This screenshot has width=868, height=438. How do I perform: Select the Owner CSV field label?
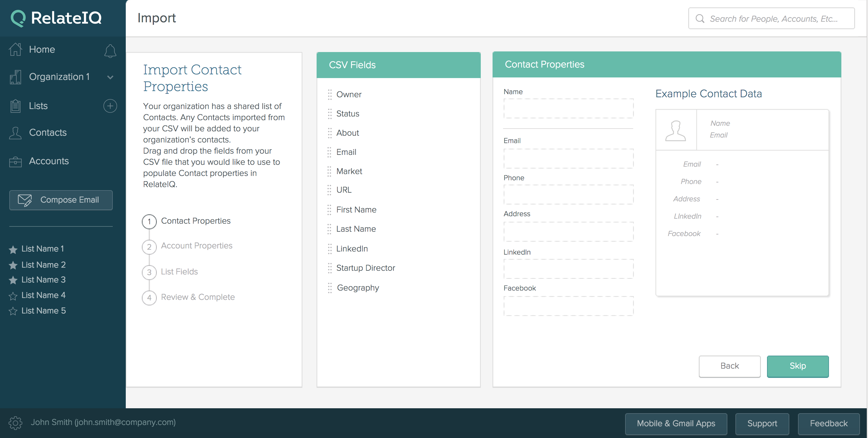[349, 94]
